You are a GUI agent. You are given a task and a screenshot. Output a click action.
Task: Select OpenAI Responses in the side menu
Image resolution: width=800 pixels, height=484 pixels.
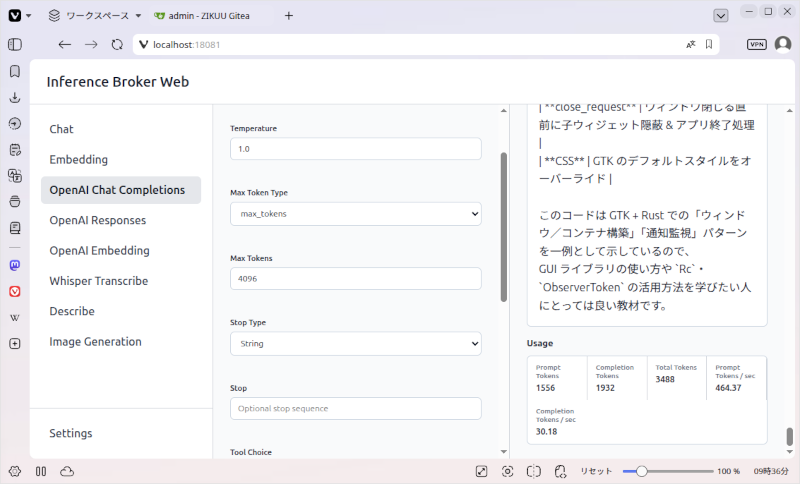[97, 220]
